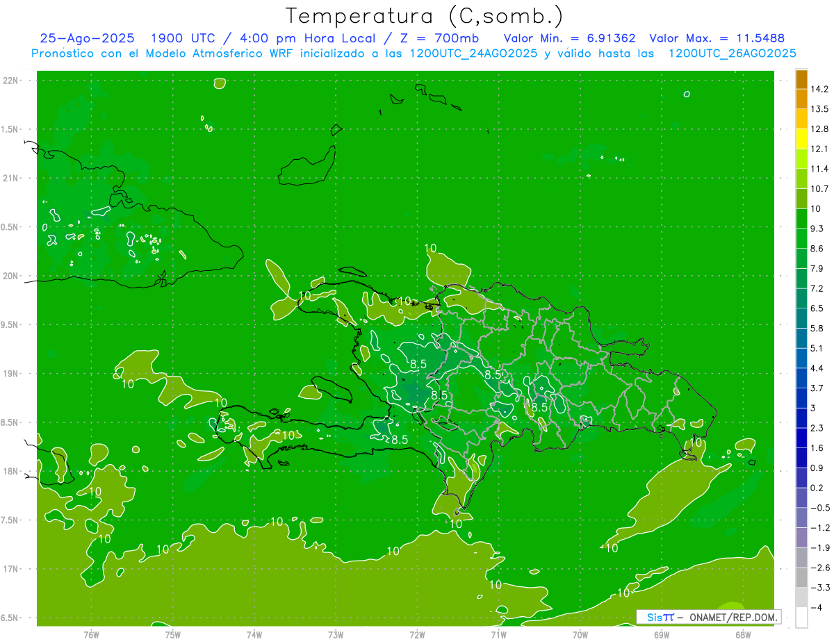Screen dimensions: 834x644
Task: Click the latitude label "19N"
Action: point(10,374)
